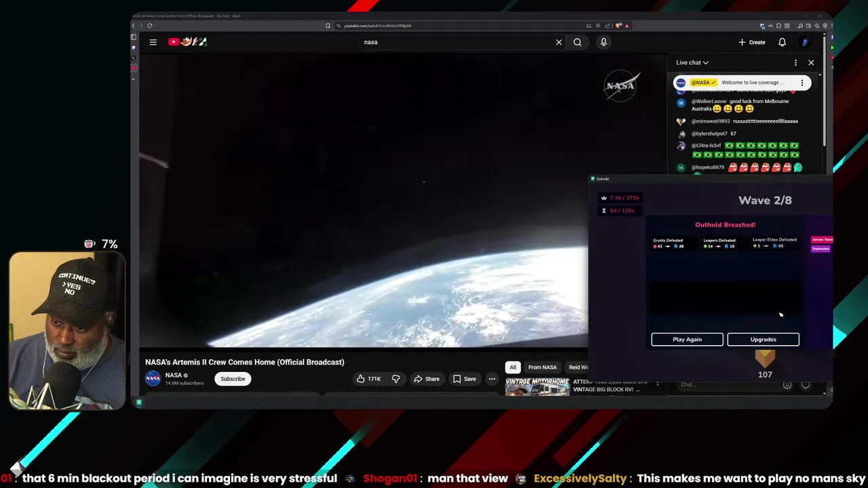The width and height of the screenshot is (868, 488).
Task: Toggle Brave sidebar panel icon
Action: (x=134, y=37)
